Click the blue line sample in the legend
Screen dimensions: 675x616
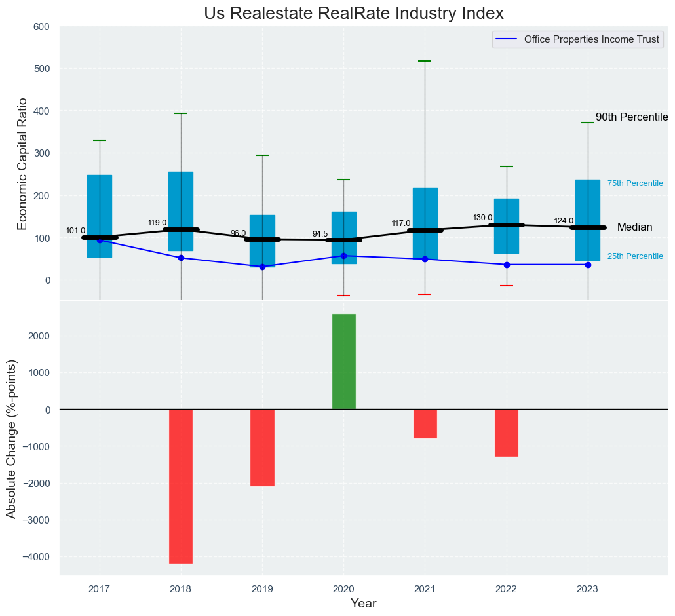pos(507,40)
